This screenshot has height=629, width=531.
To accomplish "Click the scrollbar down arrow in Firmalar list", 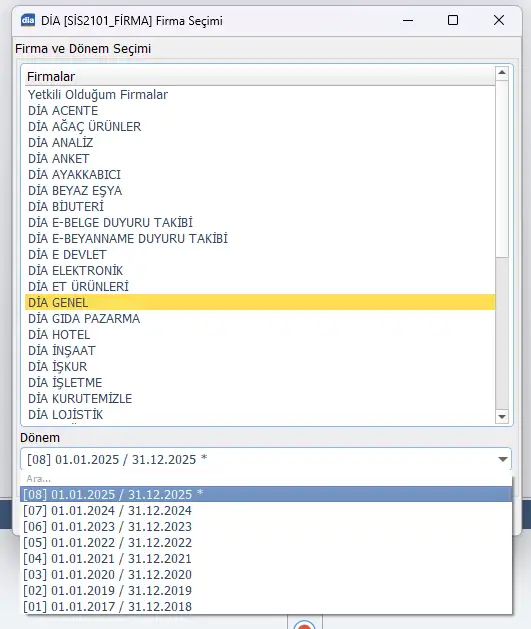I will tap(502, 416).
